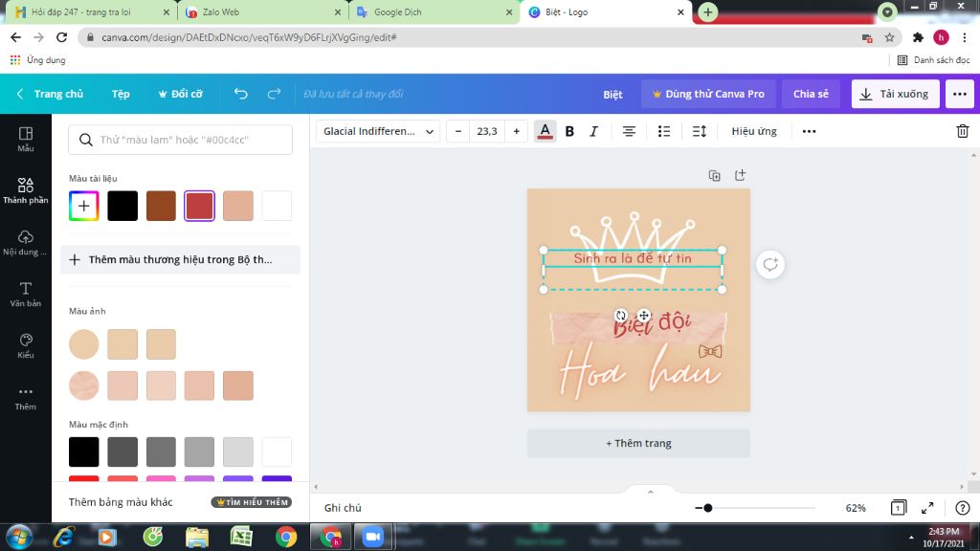The image size is (980, 551).
Task: Toggle bold formatting
Action: (x=569, y=131)
